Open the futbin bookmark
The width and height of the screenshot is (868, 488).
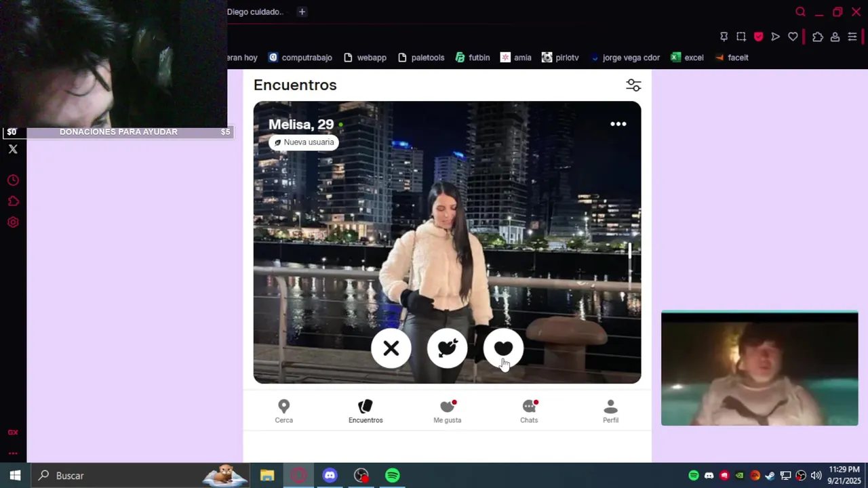point(473,58)
